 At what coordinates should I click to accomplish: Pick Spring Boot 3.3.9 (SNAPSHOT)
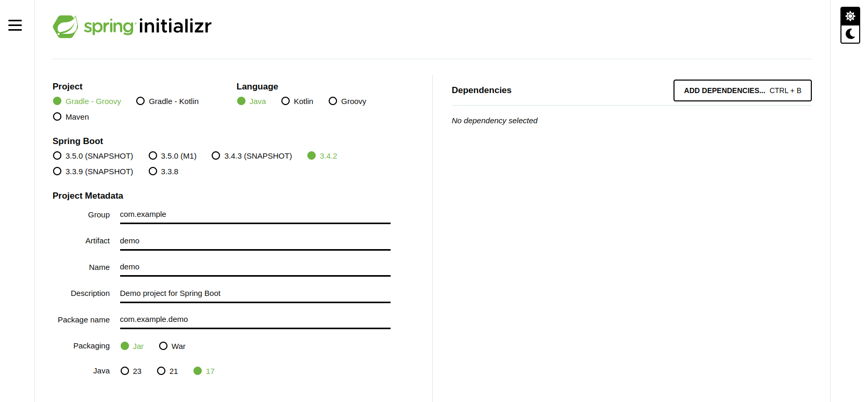[x=93, y=172]
